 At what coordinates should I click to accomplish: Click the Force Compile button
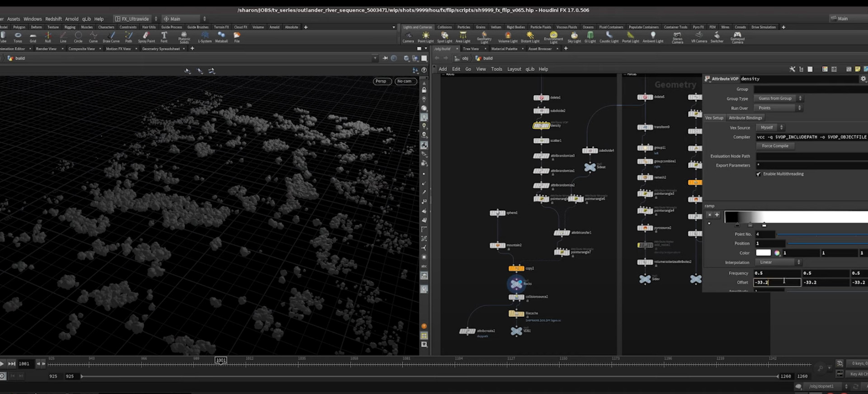(775, 146)
